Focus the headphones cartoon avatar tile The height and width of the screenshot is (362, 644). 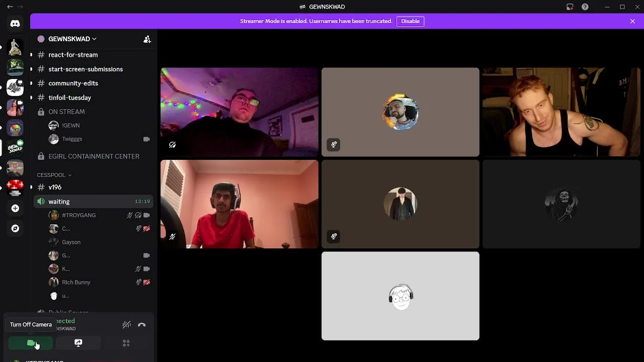[x=400, y=296]
